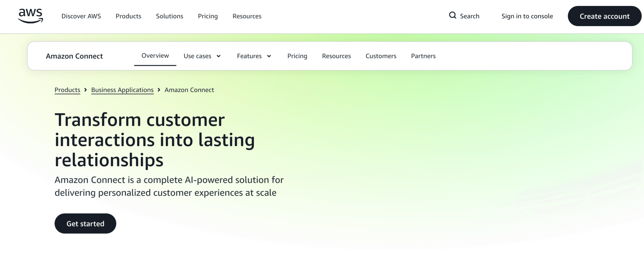Screen dimensions: 644x256
Task: Click the Business Applications breadcrumb link
Action: (x=122, y=90)
